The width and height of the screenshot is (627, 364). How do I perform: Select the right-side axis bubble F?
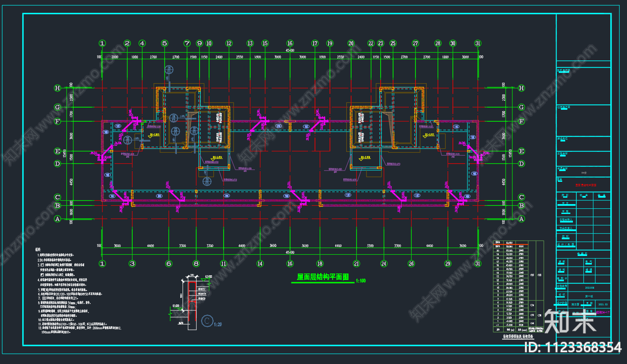tap(521, 121)
